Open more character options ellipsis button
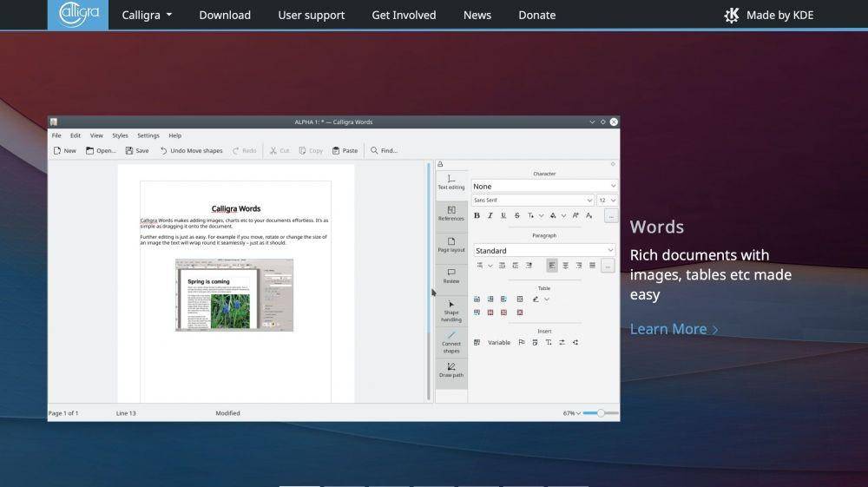This screenshot has width=868, height=487. [610, 216]
